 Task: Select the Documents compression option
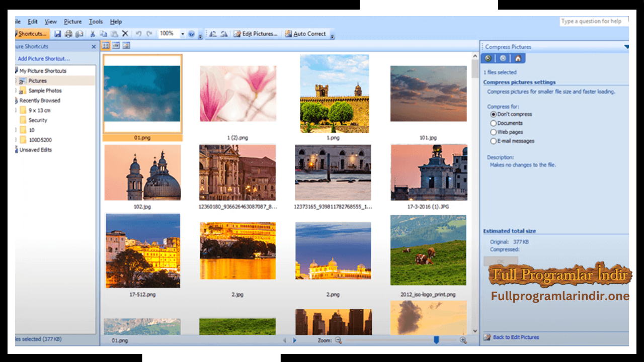(x=493, y=123)
